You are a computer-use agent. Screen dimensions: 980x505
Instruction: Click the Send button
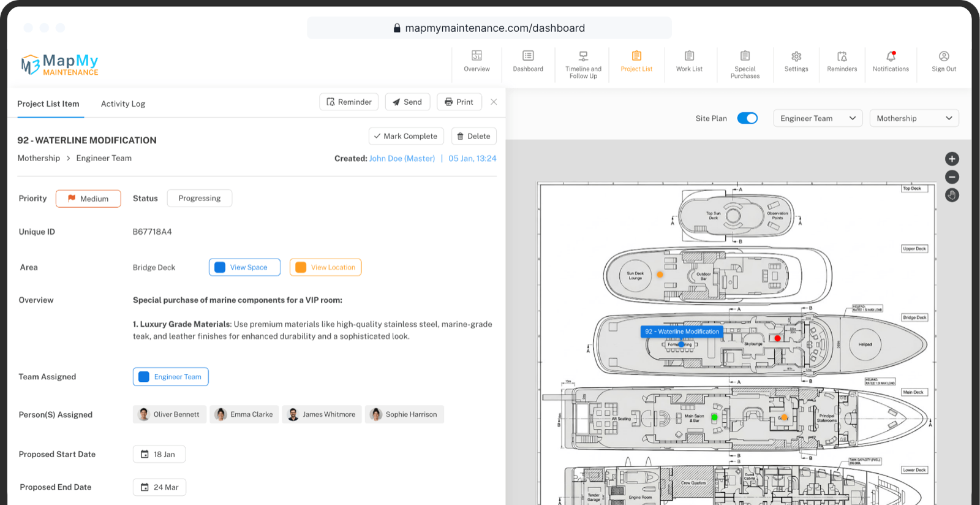pos(407,102)
